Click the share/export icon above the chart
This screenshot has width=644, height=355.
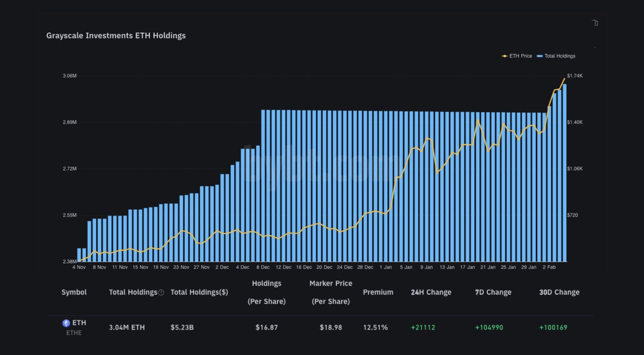595,23
